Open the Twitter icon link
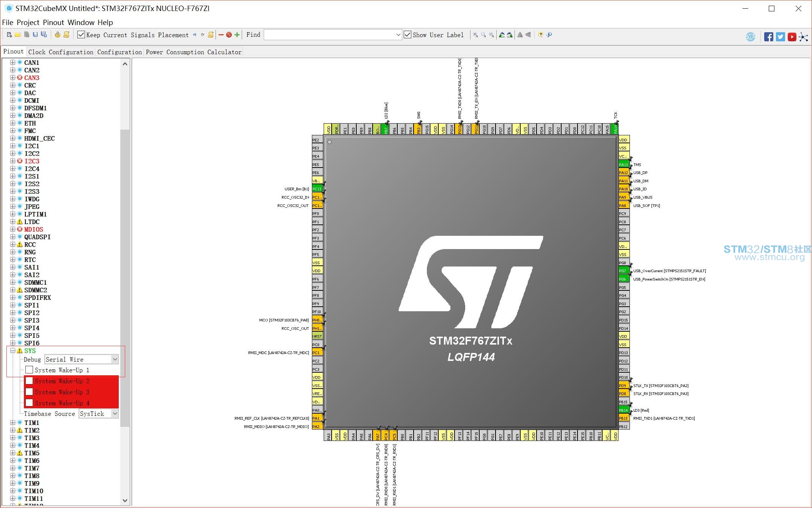Screen dimensions: 812x508 (780, 37)
